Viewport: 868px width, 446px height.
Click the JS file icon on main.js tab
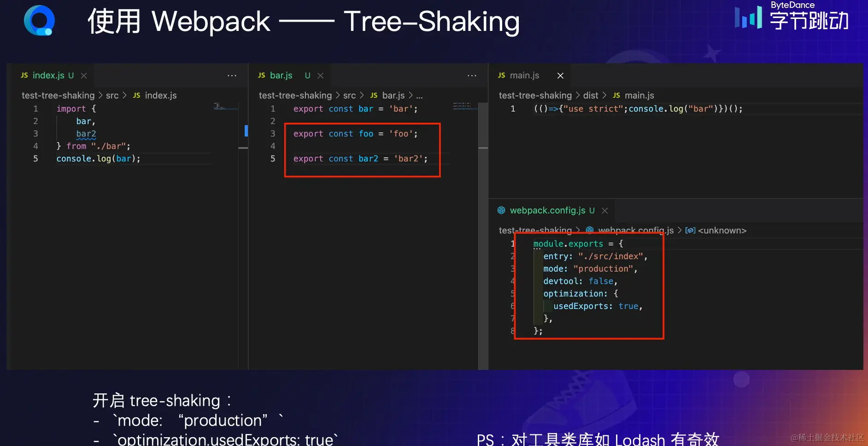point(502,75)
